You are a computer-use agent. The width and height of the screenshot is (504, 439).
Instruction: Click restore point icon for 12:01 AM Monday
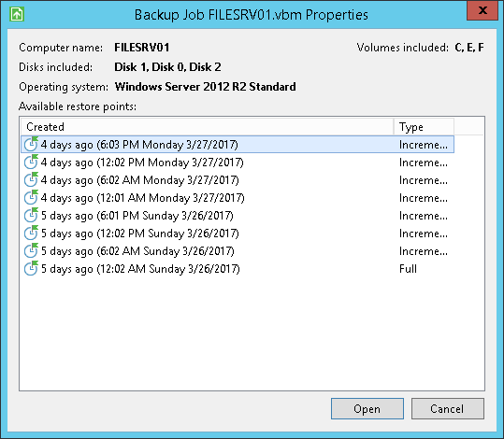point(31,197)
